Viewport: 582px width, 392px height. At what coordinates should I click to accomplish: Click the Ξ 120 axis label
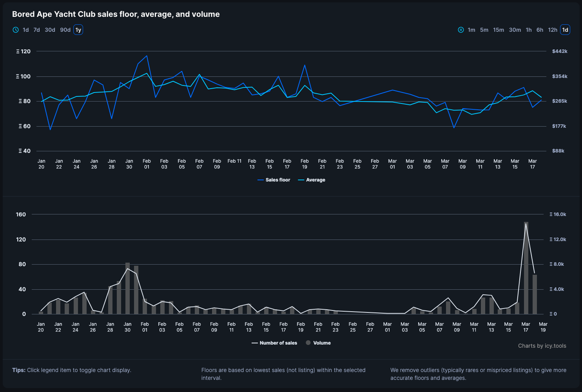24,51
